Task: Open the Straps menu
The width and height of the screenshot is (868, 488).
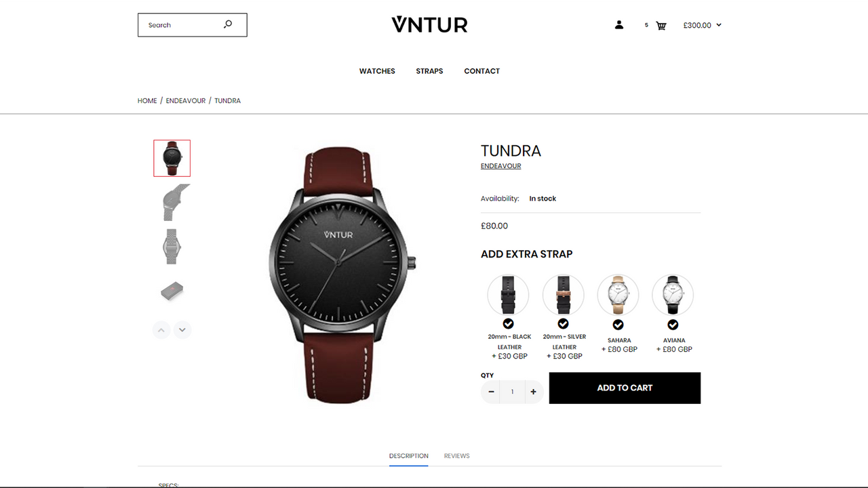Action: [x=429, y=71]
